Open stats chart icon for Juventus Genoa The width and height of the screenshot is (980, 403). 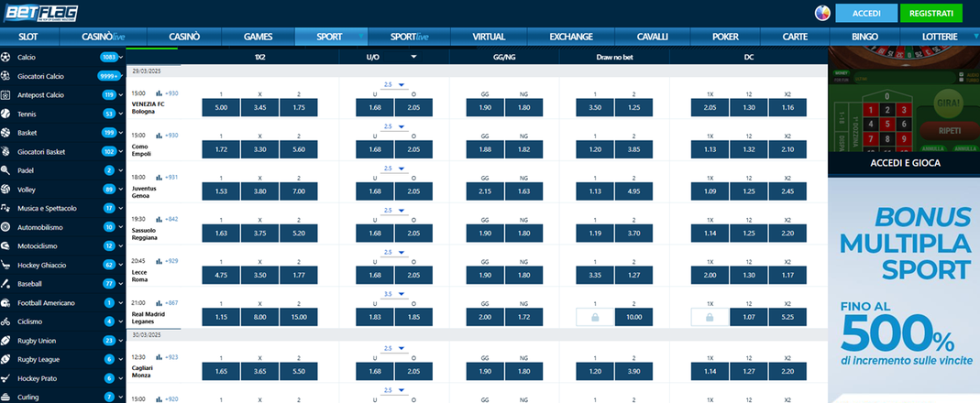[159, 177]
